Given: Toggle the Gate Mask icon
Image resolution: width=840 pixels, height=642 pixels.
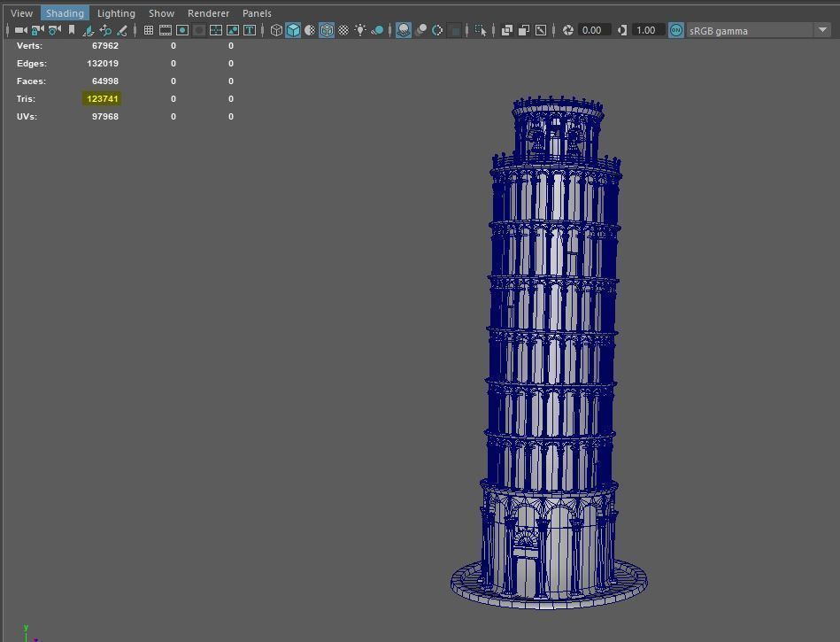Looking at the screenshot, I should [199, 30].
